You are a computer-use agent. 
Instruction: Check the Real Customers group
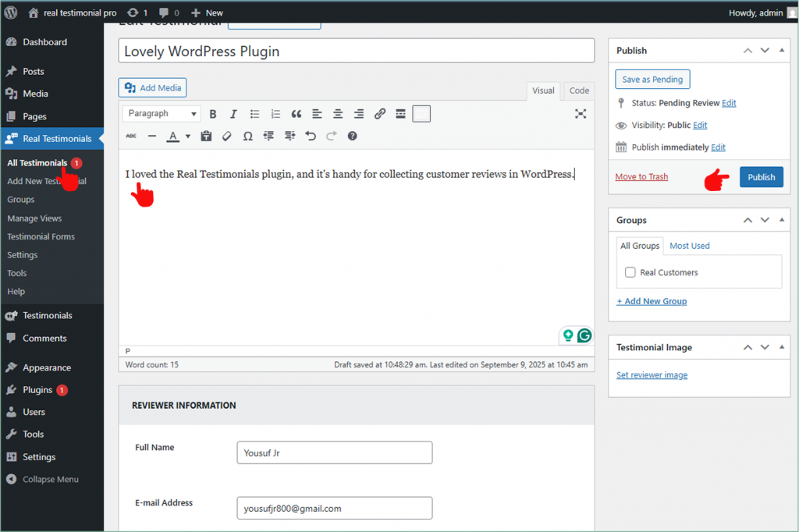(630, 272)
